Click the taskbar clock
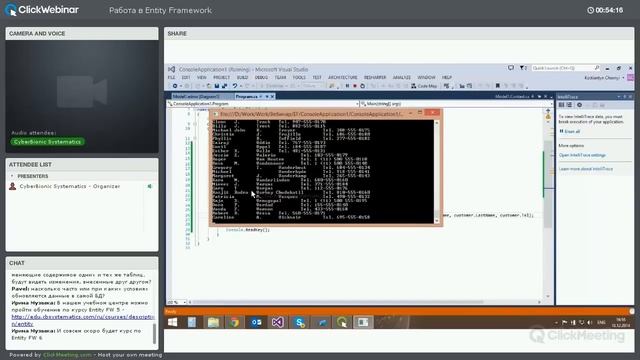640x360 pixels. pos(621,322)
